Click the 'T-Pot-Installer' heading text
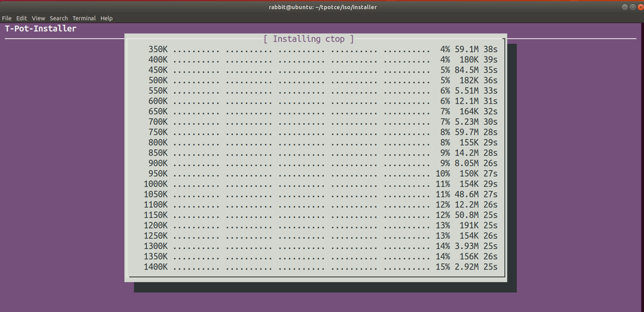 pos(41,29)
